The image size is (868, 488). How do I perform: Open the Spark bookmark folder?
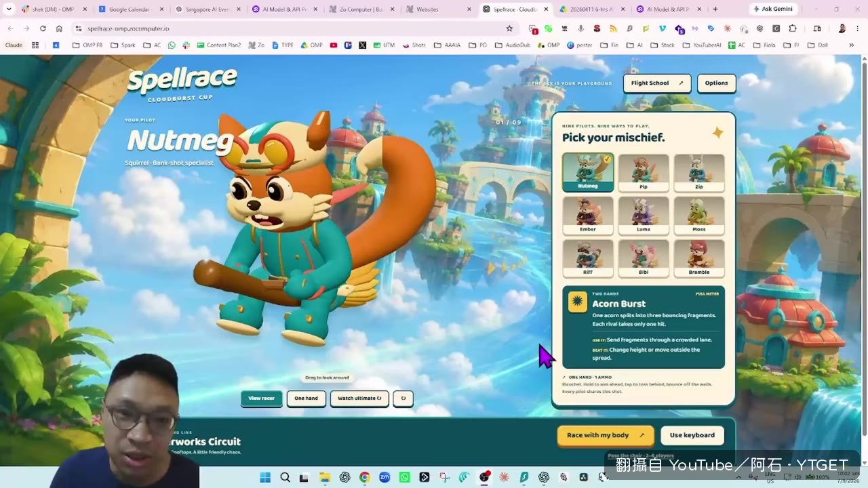click(123, 45)
